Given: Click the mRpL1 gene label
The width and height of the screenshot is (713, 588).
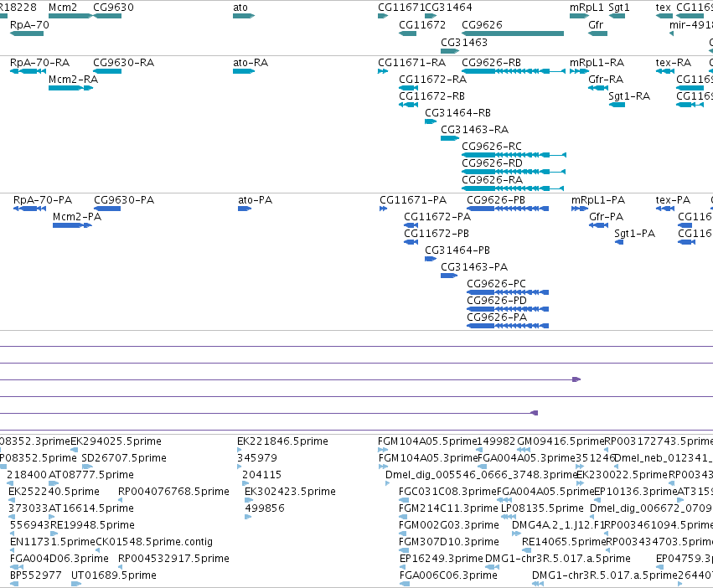Looking at the screenshot, I should coord(586,8).
